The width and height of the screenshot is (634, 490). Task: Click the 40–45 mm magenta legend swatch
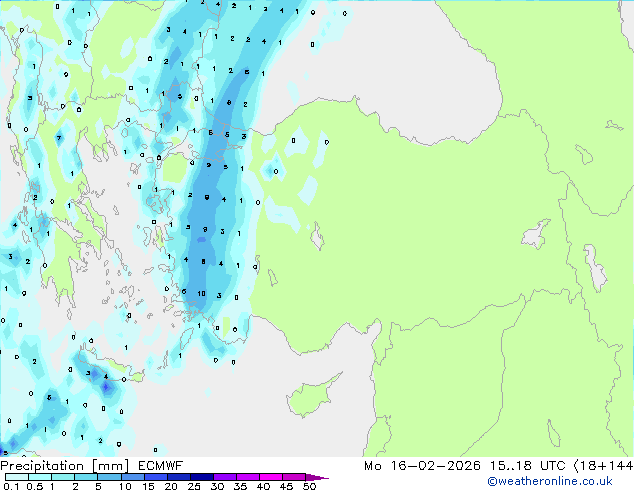tap(271, 477)
